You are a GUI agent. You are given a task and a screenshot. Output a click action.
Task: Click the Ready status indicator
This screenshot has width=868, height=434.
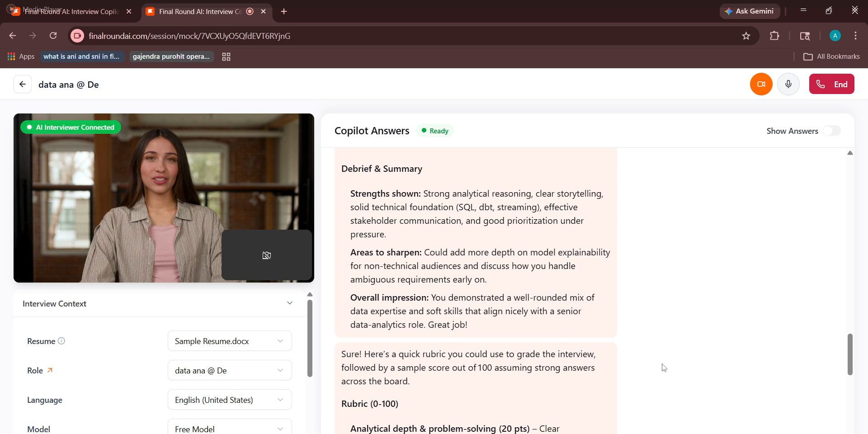435,131
